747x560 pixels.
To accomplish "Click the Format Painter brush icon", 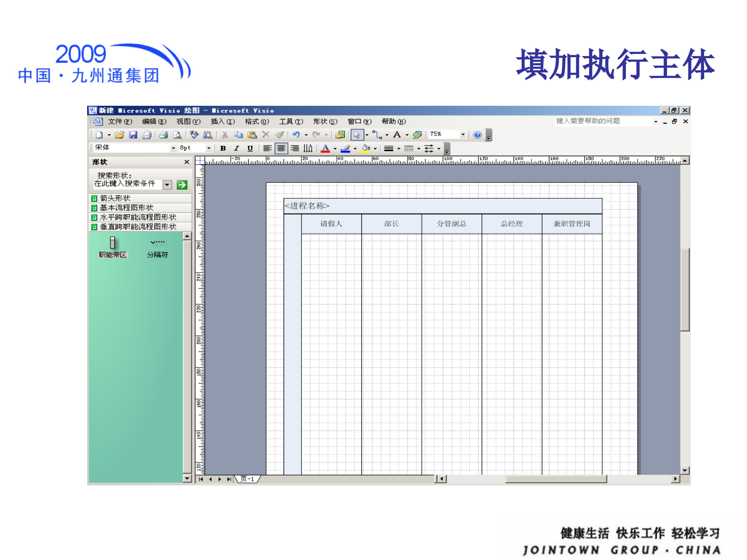I will [x=280, y=135].
